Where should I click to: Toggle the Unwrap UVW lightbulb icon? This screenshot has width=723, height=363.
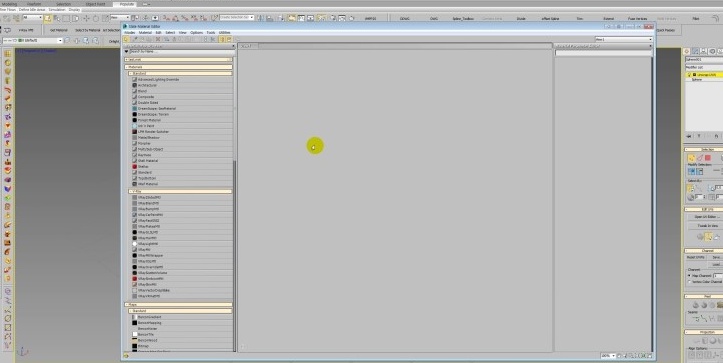point(690,74)
